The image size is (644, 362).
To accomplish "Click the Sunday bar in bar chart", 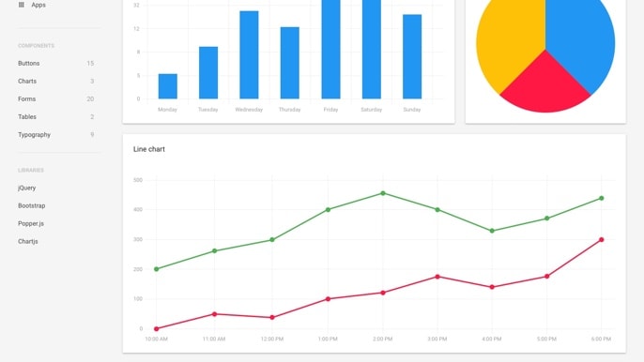I will (412, 56).
